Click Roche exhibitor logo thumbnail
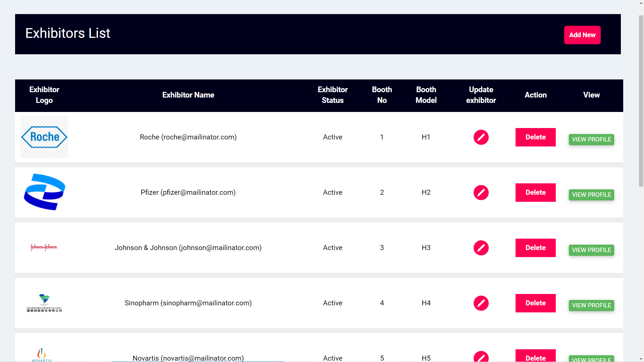Viewport: 644px width, 362px height. pos(44,137)
